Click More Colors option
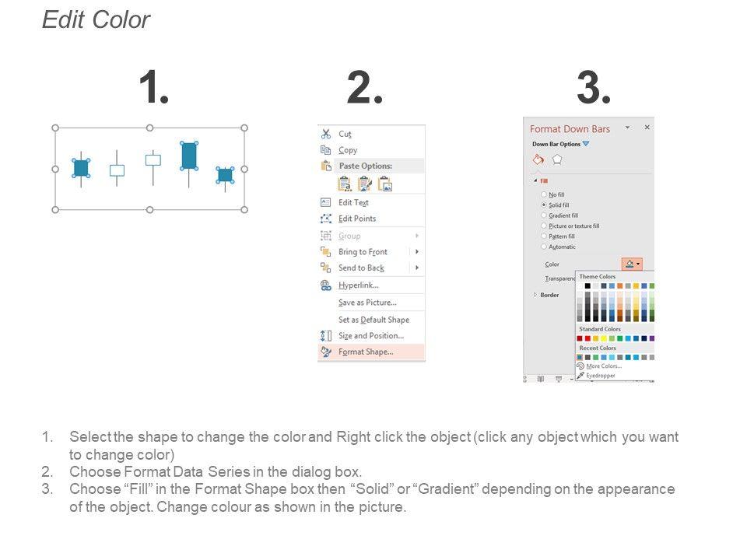747x560 pixels. [603, 366]
